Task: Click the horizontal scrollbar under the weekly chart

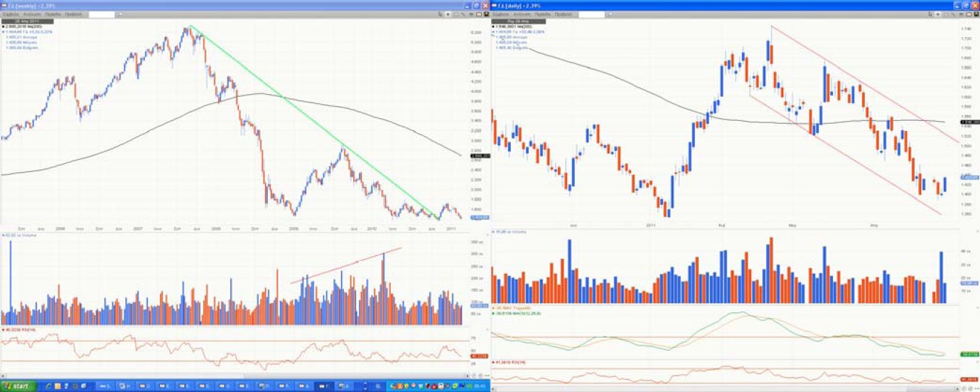Action: pos(235,376)
